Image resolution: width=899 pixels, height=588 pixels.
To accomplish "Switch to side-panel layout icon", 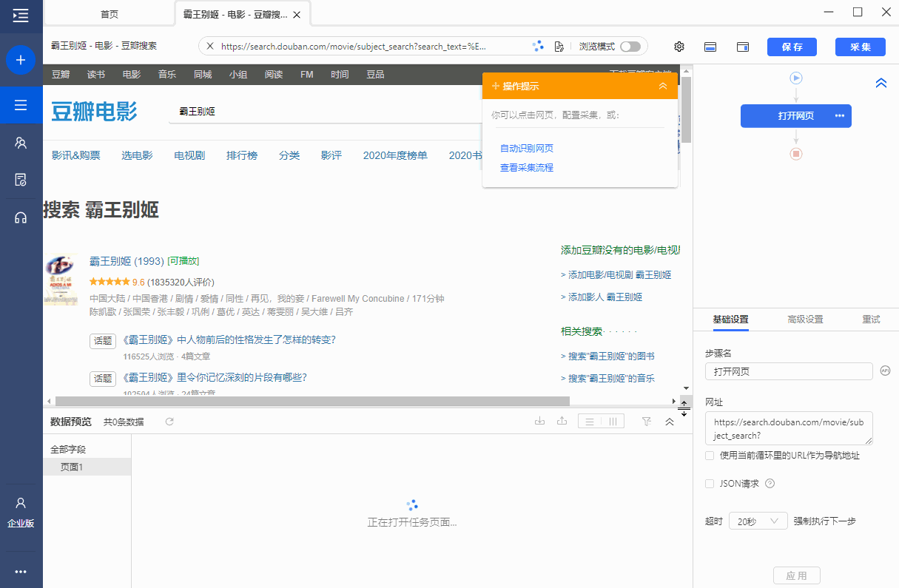I will 743,47.
